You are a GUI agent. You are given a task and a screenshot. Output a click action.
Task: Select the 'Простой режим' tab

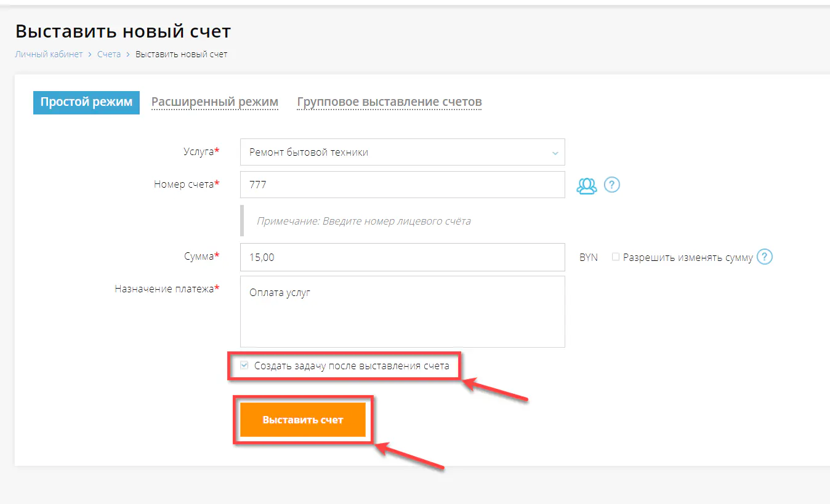pos(86,102)
